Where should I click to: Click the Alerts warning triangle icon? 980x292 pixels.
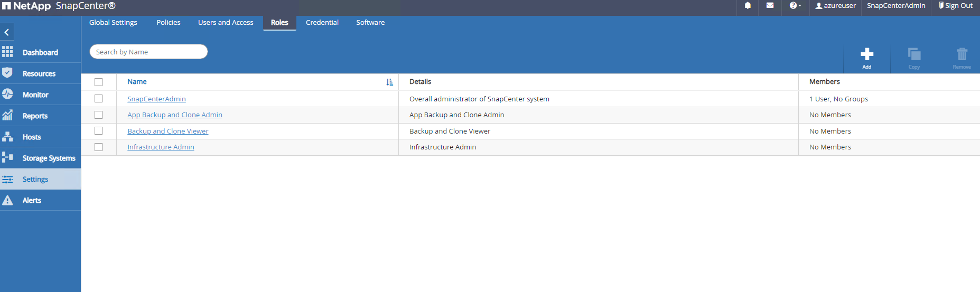tap(7, 200)
